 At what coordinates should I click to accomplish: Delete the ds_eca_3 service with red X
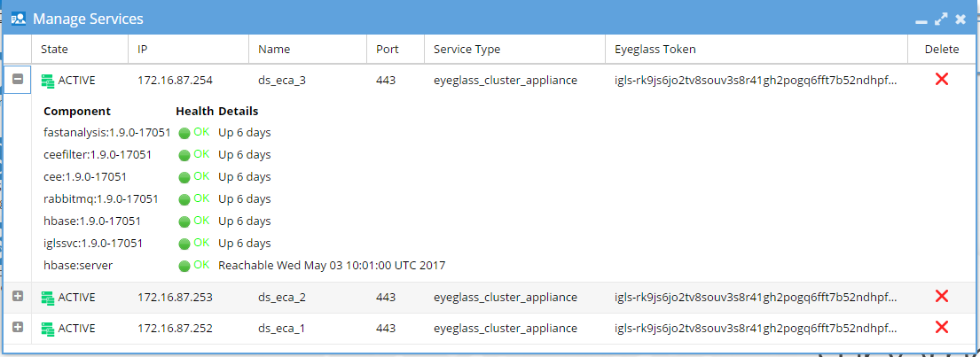[941, 79]
